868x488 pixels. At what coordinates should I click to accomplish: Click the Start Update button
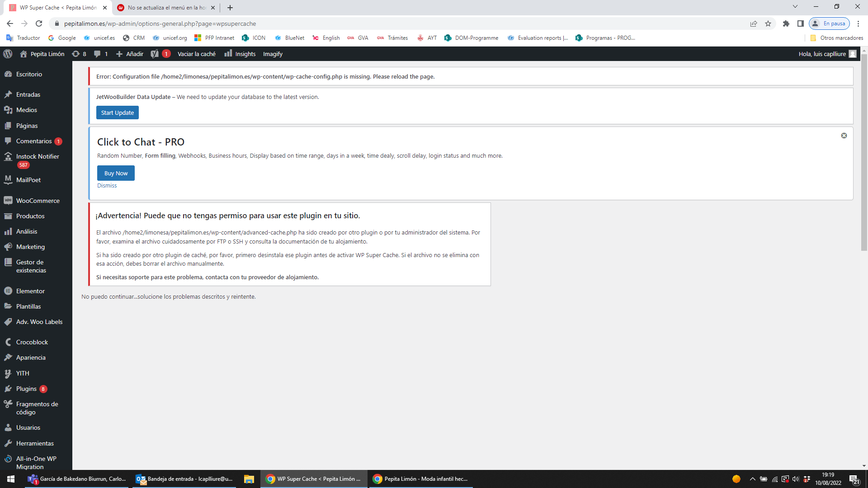click(x=118, y=113)
